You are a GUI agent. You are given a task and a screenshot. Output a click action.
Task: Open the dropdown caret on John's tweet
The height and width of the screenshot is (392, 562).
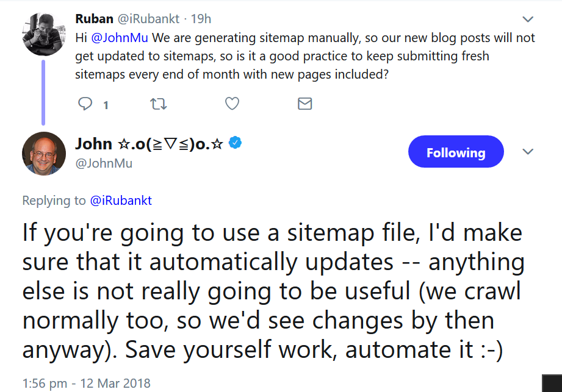click(527, 151)
